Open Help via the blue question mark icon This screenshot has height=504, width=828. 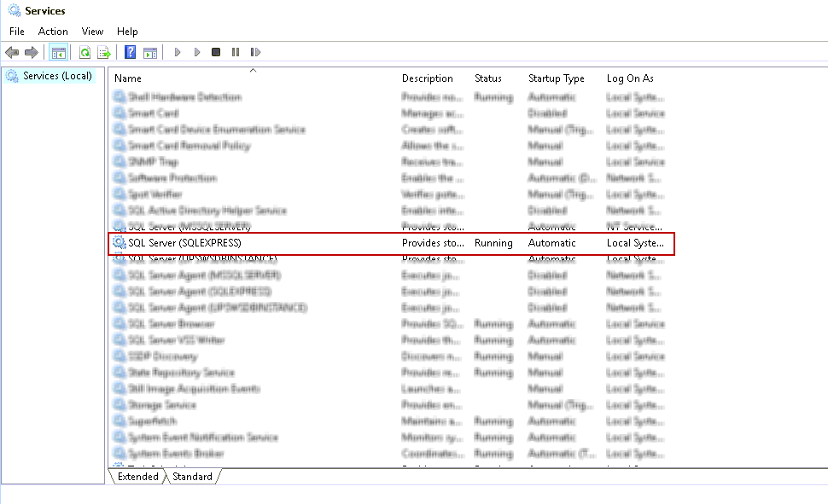(x=130, y=52)
